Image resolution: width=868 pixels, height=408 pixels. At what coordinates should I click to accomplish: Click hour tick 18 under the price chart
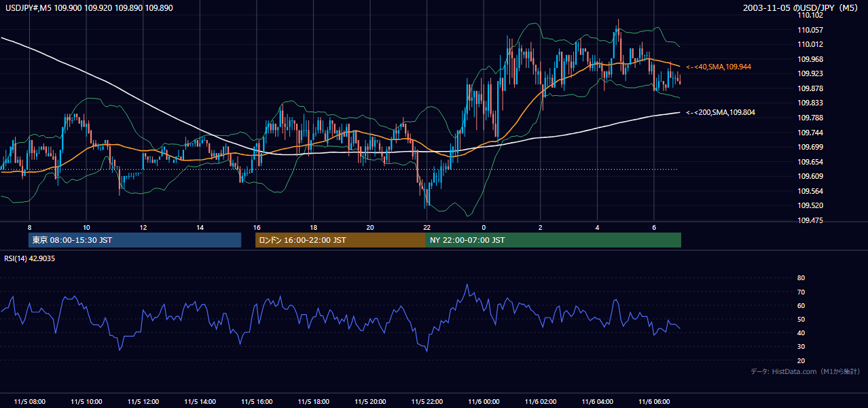click(313, 227)
